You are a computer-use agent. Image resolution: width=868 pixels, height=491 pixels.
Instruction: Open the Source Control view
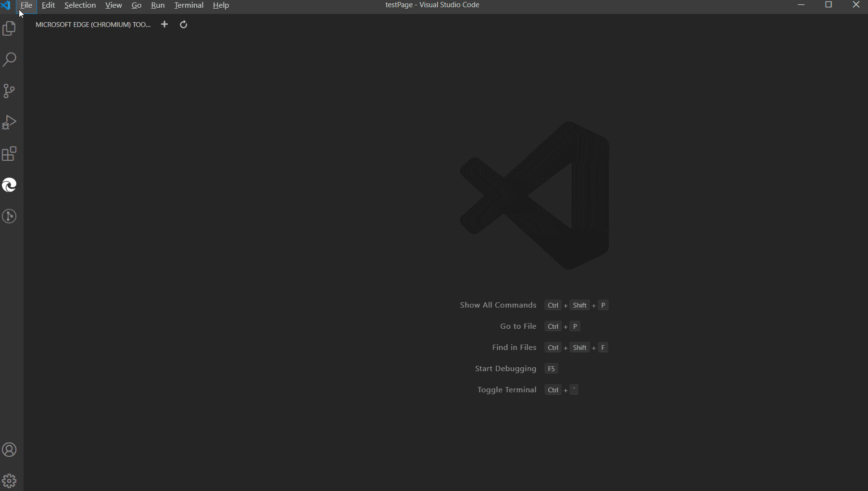pyautogui.click(x=10, y=91)
